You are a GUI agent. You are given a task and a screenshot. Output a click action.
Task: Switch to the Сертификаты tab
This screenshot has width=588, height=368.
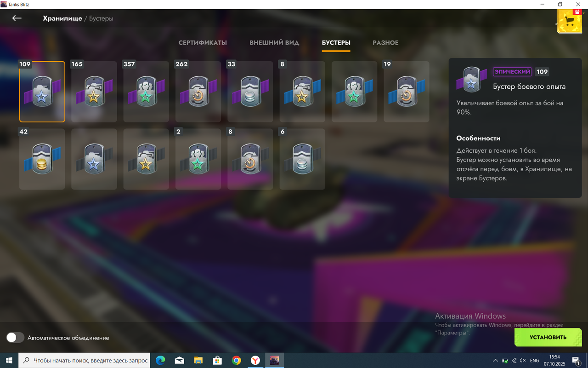[203, 43]
